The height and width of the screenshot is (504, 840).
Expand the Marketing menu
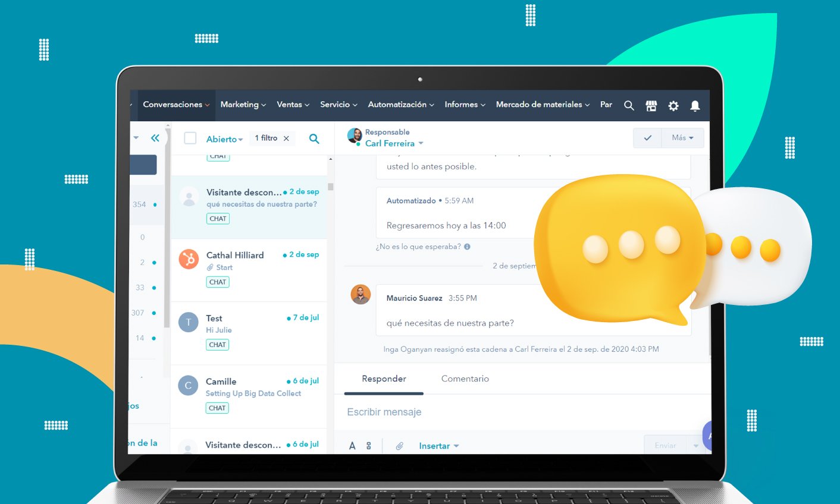(243, 105)
